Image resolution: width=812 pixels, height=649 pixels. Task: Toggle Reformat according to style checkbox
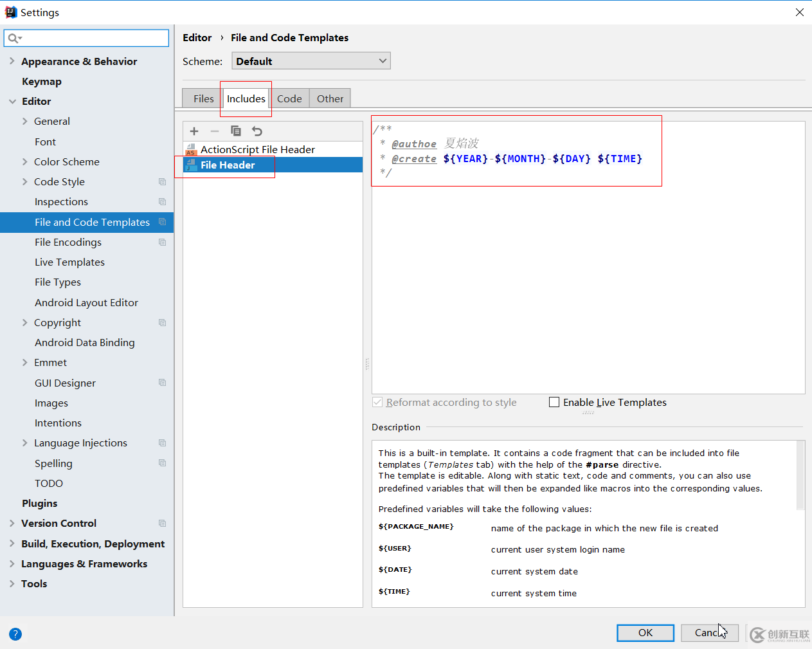377,402
